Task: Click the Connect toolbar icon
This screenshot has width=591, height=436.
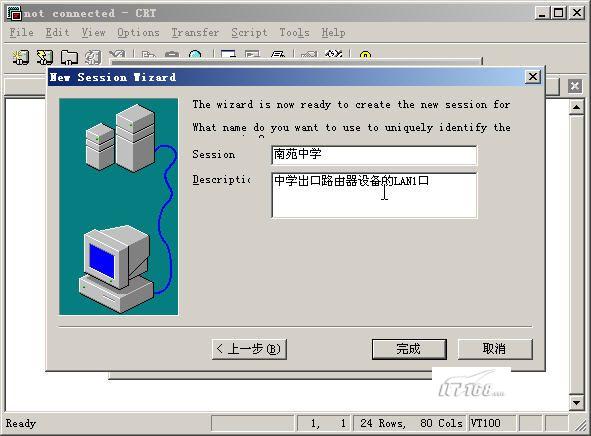Action: pos(20,57)
